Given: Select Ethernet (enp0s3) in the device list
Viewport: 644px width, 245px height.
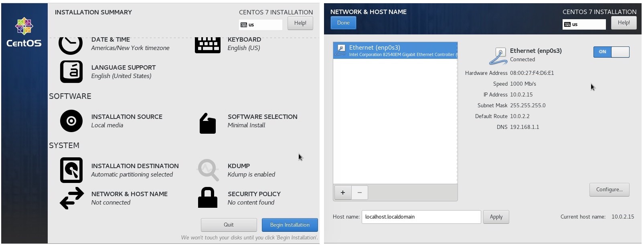Looking at the screenshot, I should click(395, 51).
